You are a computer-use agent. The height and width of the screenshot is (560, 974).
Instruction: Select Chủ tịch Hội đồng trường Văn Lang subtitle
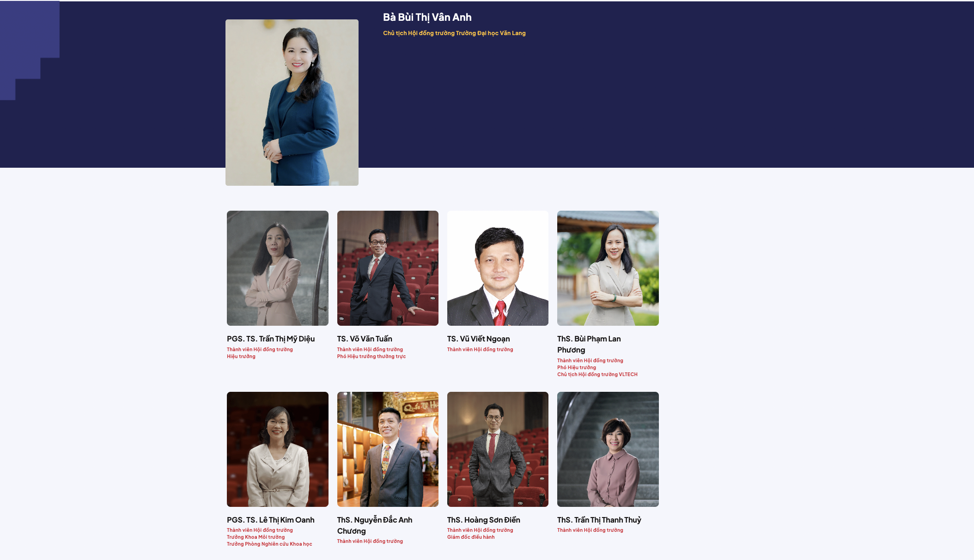click(x=454, y=33)
